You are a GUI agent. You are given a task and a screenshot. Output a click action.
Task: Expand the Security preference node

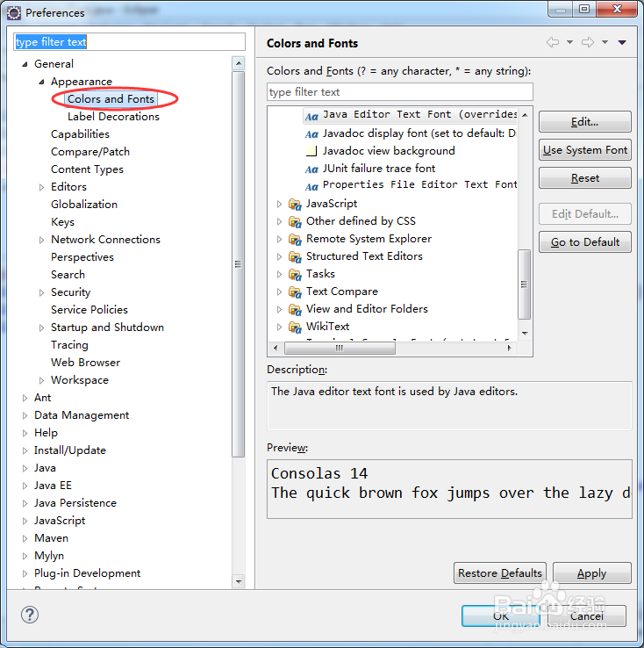click(x=41, y=293)
